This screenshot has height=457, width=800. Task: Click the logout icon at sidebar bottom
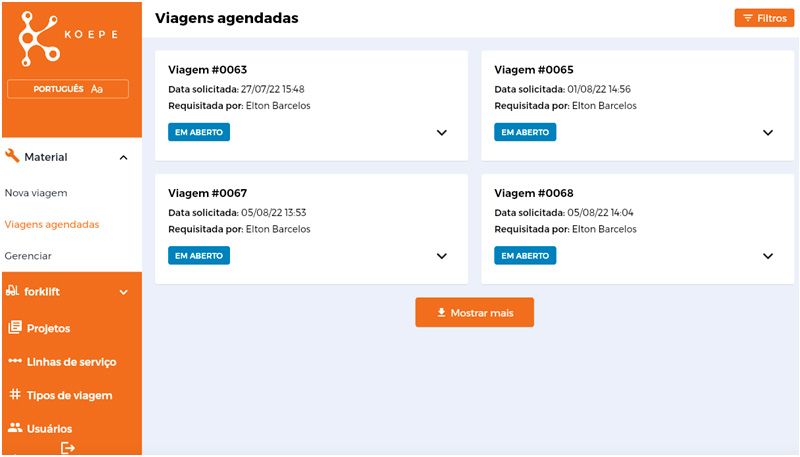pyautogui.click(x=68, y=448)
